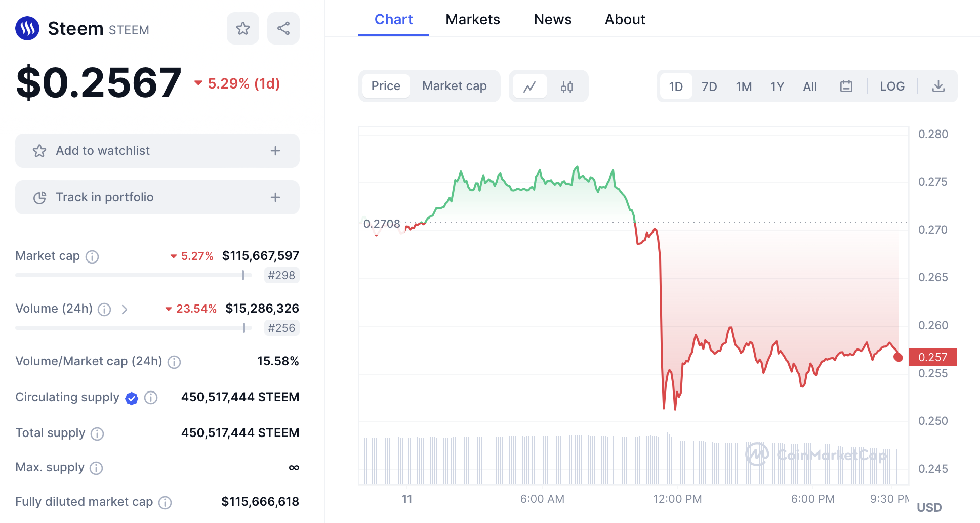Select Market cap chart mode
Screen dimensions: 980x523
[x=454, y=86]
